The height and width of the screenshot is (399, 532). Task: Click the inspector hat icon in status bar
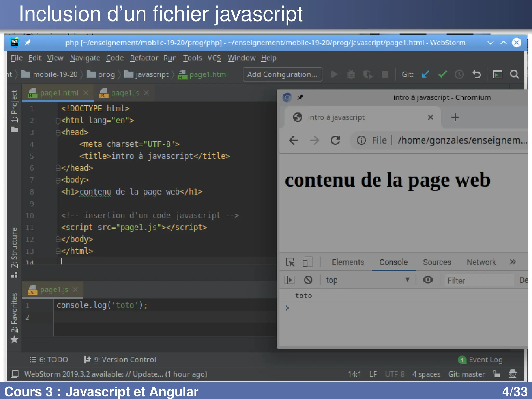(x=513, y=374)
